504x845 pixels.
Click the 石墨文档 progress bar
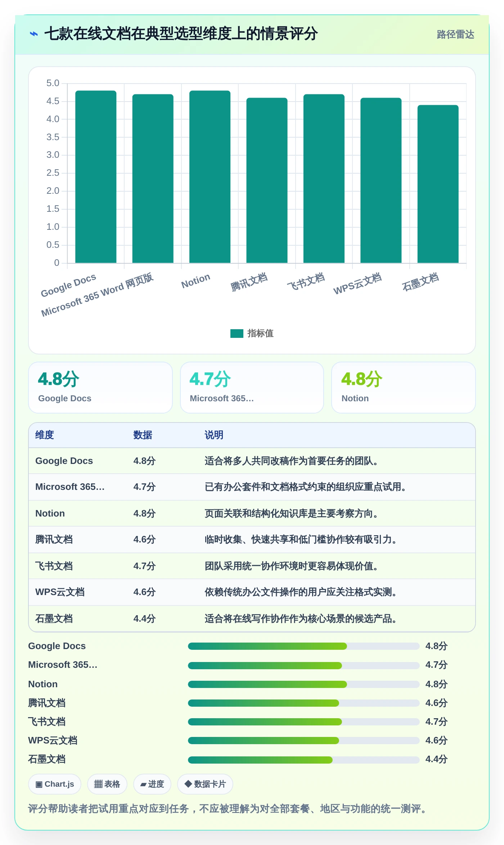point(303,760)
